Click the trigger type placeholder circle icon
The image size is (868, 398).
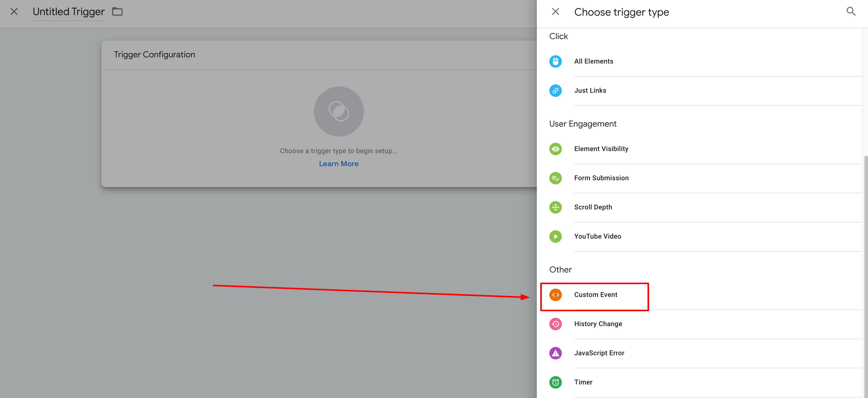coord(339,111)
